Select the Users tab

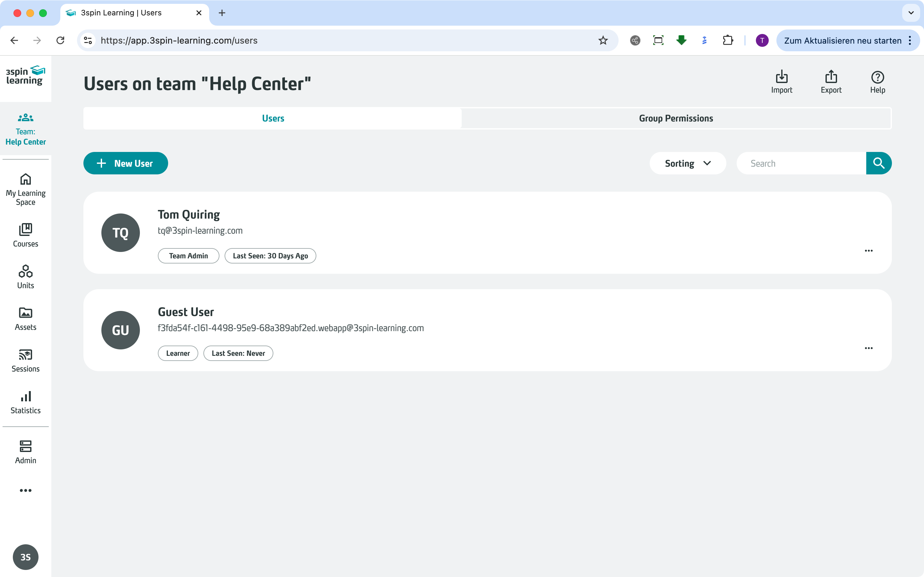point(273,118)
